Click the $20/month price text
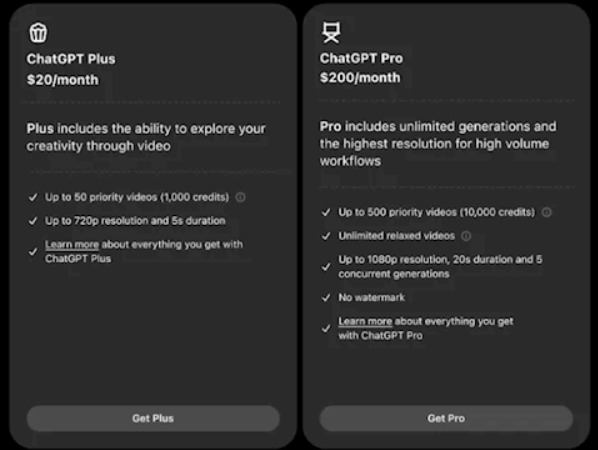The height and width of the screenshot is (450, 598). click(63, 80)
